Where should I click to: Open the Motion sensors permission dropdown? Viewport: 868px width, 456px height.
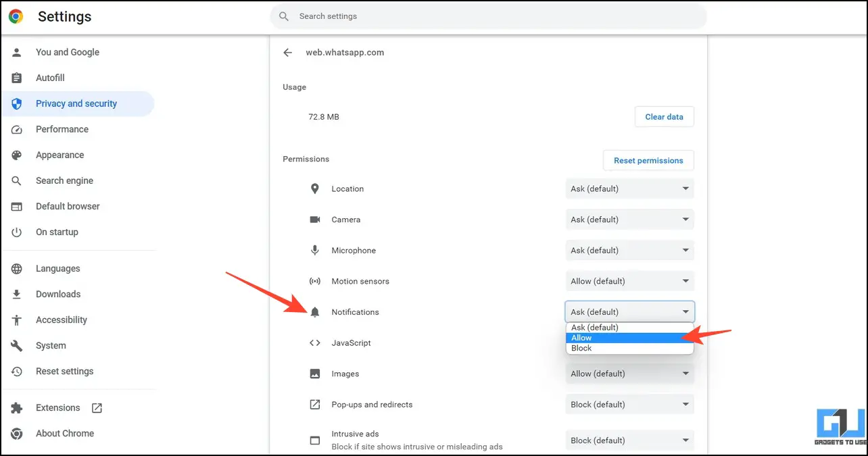[630, 281]
